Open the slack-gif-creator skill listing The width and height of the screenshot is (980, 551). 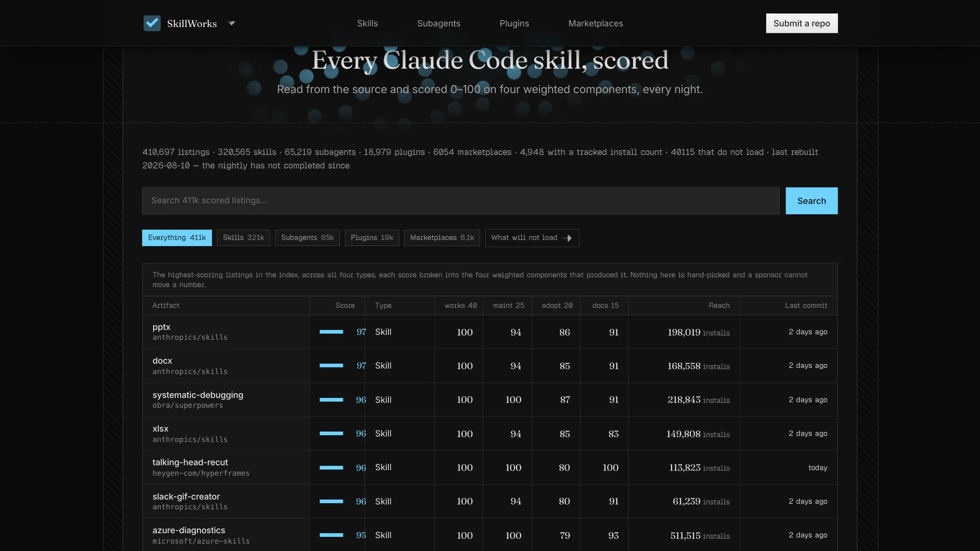click(186, 497)
